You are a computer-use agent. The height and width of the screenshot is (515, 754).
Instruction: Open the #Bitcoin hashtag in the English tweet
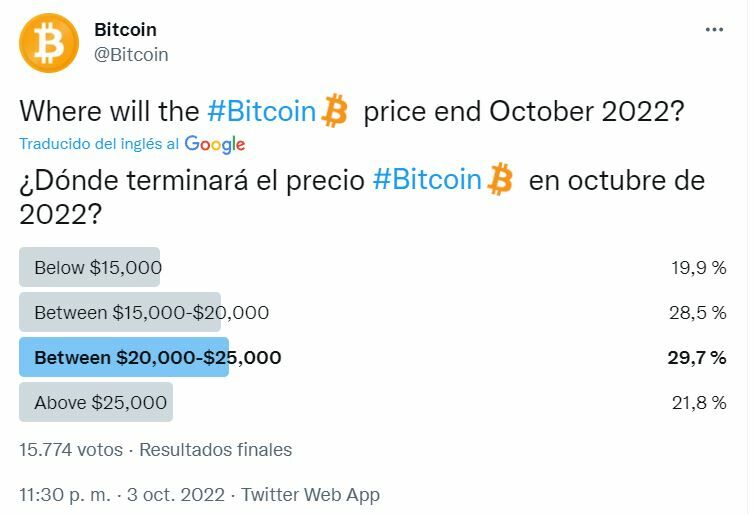point(261,111)
